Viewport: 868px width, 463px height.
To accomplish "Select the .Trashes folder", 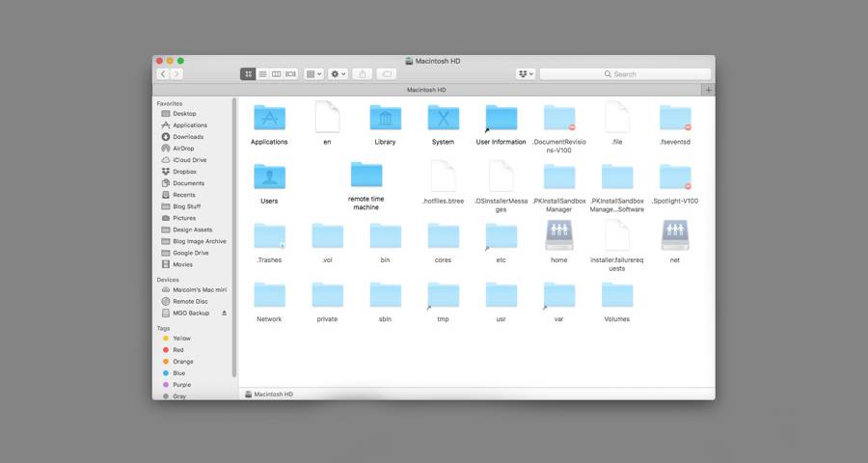I will coord(270,235).
